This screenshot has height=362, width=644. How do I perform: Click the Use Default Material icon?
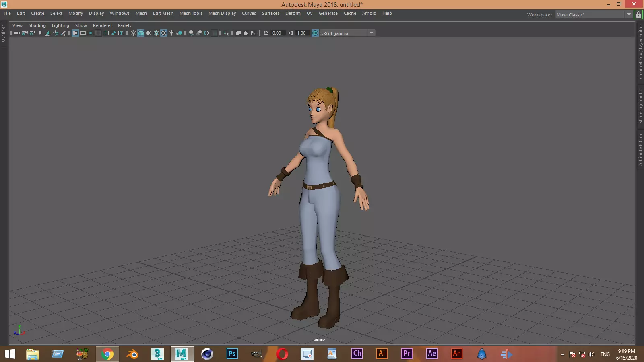click(x=149, y=33)
